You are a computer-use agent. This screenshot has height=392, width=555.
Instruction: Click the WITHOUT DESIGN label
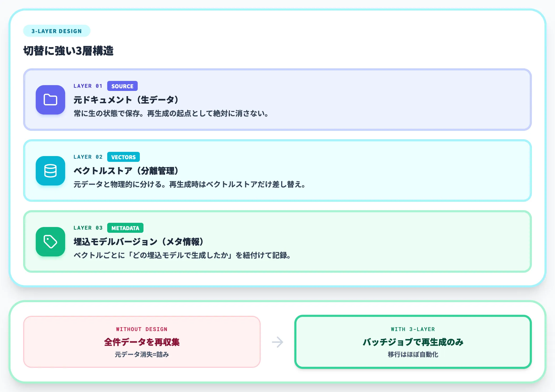142,329
